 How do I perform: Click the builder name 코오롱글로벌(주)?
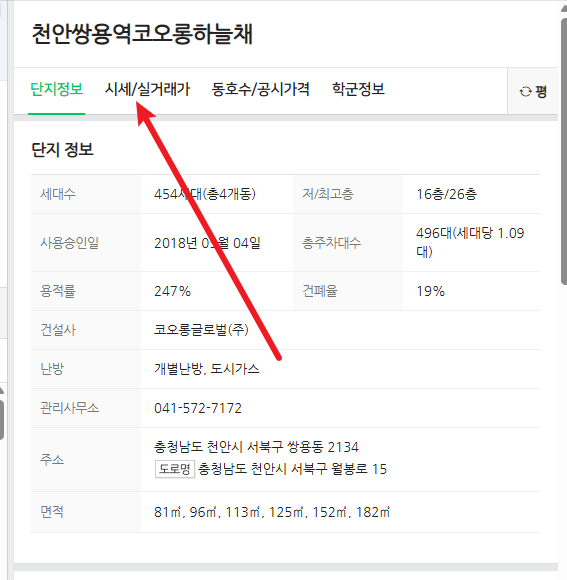[201, 330]
